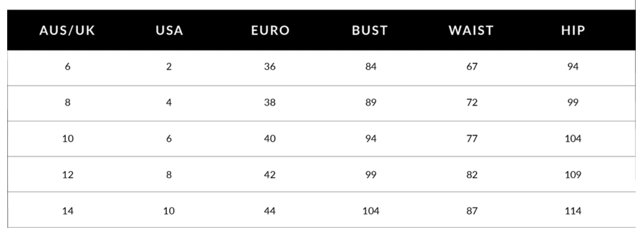Click the AUS/UK column header

click(x=67, y=30)
